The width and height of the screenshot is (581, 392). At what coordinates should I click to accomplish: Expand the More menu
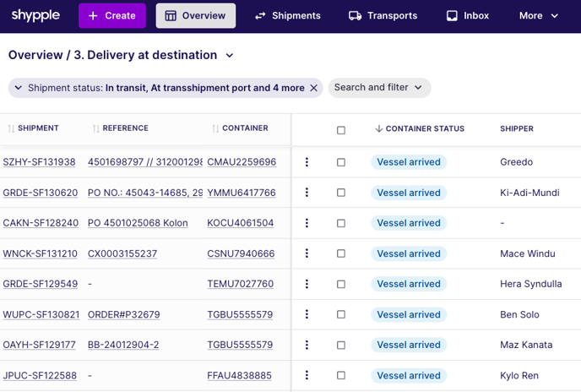point(539,15)
